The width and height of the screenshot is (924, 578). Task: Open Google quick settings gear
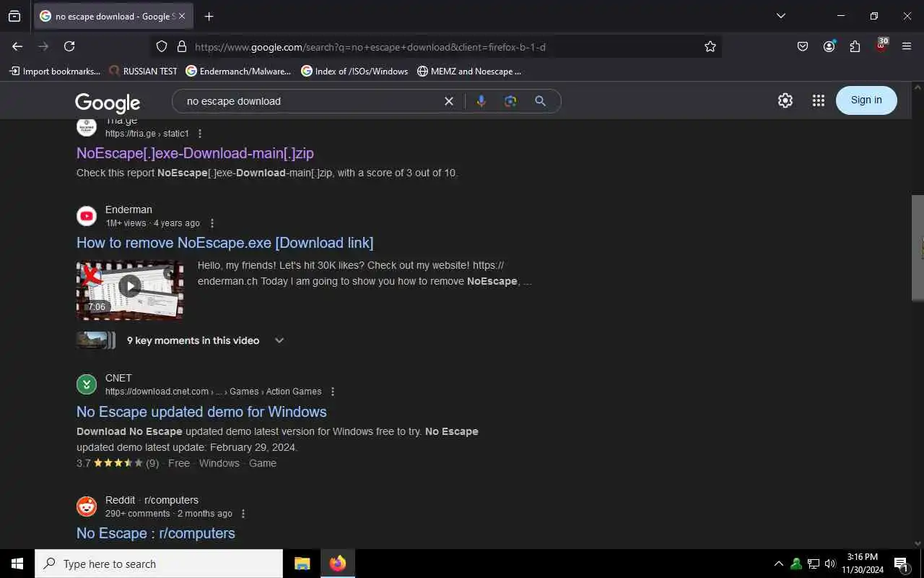point(785,100)
